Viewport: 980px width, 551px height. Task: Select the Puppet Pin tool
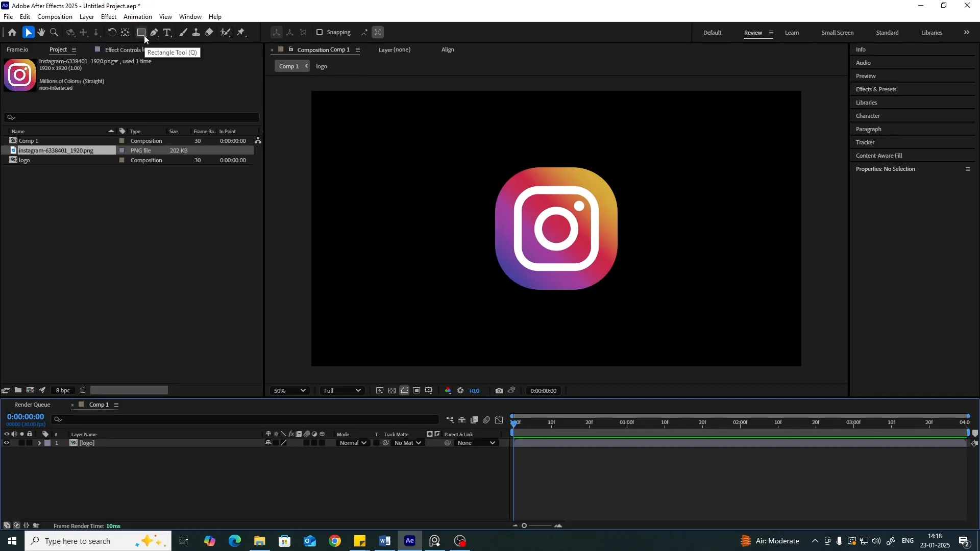(241, 32)
